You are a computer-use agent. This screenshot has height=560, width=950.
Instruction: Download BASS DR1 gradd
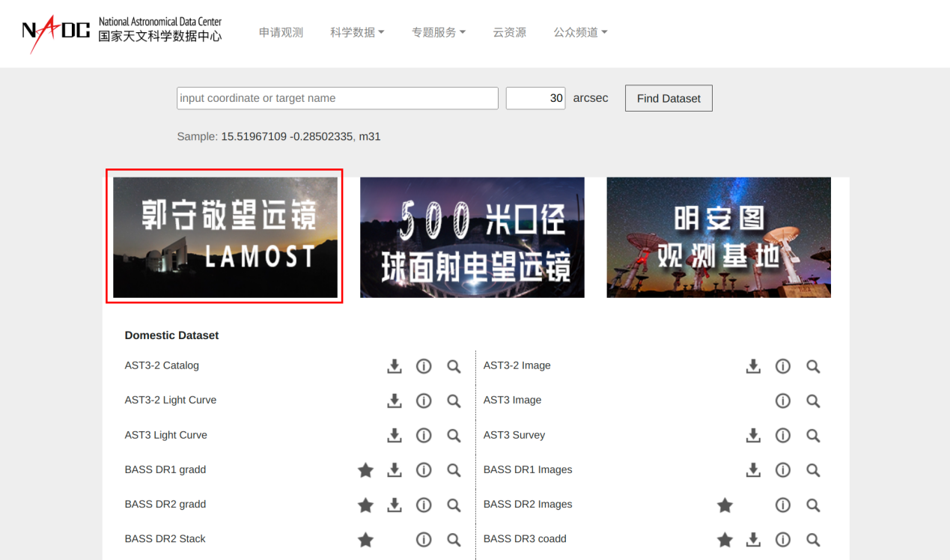coord(395,470)
